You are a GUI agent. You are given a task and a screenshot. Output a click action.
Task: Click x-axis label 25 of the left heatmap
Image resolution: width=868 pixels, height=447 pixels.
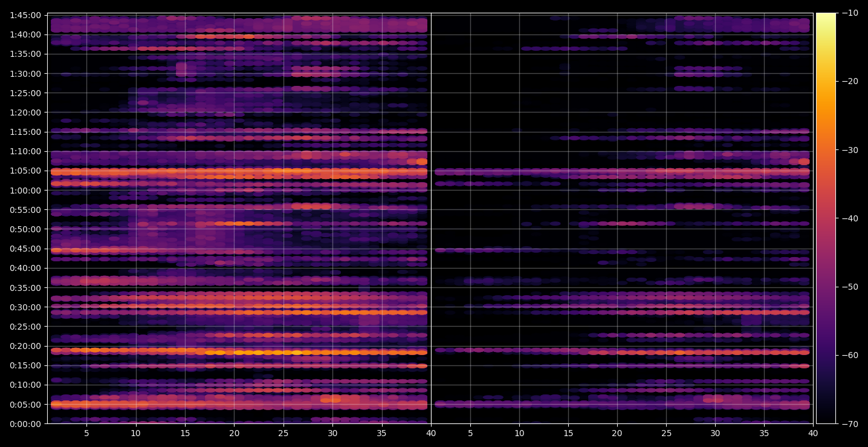coord(283,433)
